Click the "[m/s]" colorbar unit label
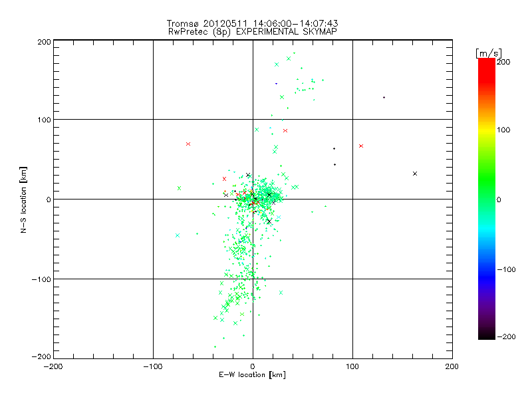 (489, 53)
